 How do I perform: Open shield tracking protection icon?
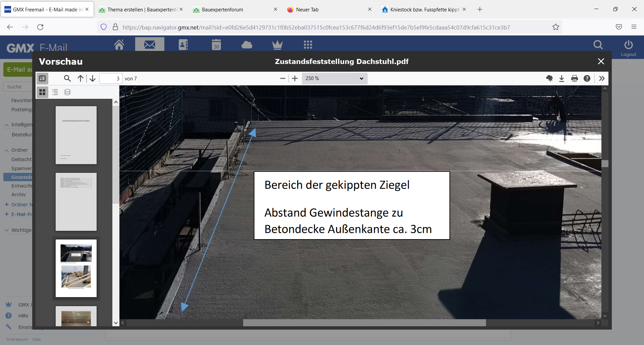click(104, 27)
